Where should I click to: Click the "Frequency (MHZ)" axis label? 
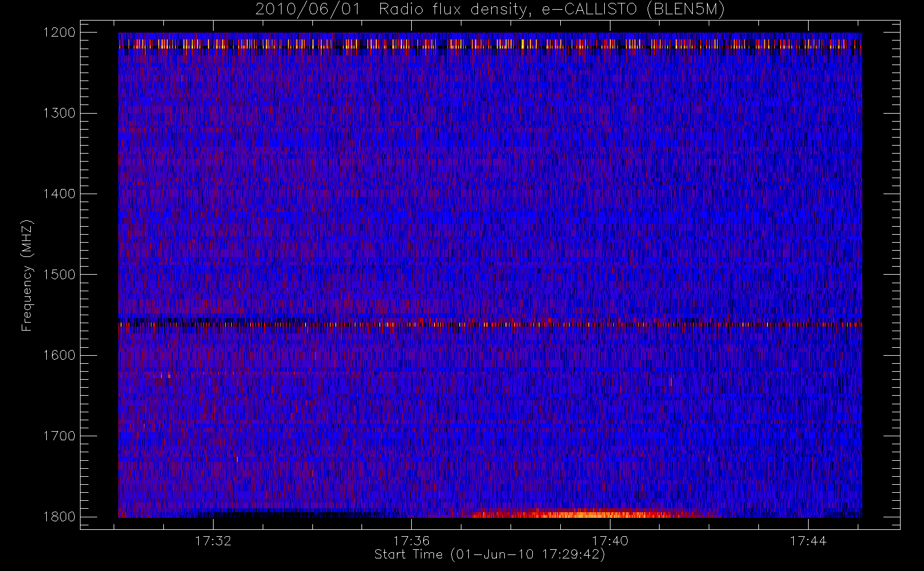(x=26, y=275)
